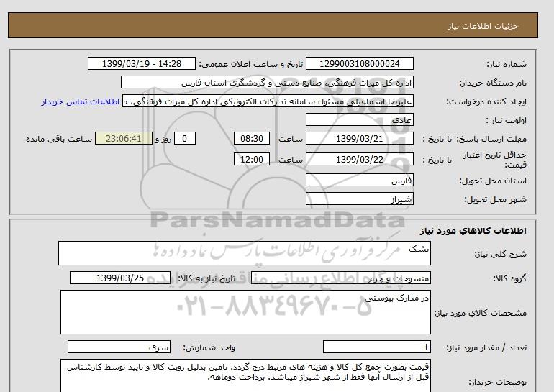554x392 pixels.
Task: Click the public announcement date field 1399/03/19 - 14:28
Action: point(142,63)
